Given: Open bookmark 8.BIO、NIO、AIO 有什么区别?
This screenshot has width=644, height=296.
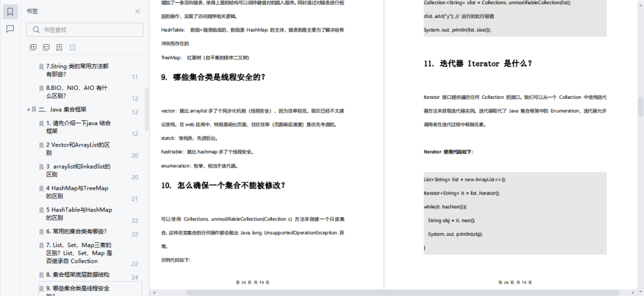Looking at the screenshot, I should [76, 92].
